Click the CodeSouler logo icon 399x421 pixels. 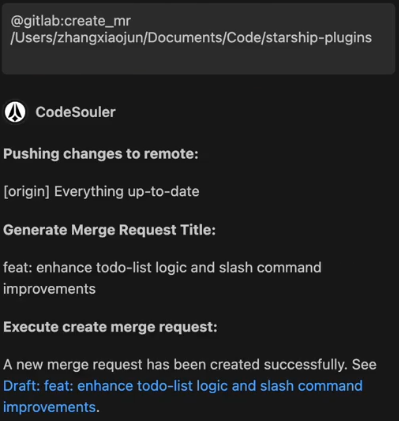[x=15, y=112]
